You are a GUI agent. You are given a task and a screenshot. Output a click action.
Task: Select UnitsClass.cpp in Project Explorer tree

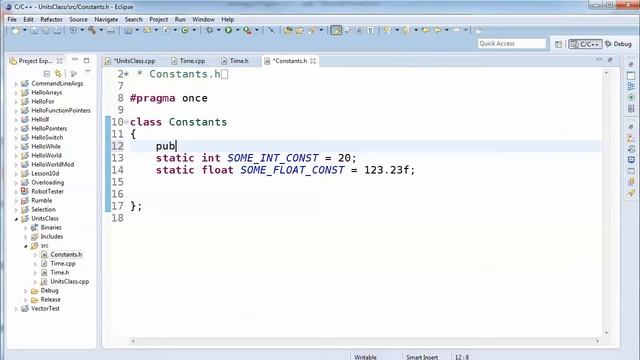69,282
